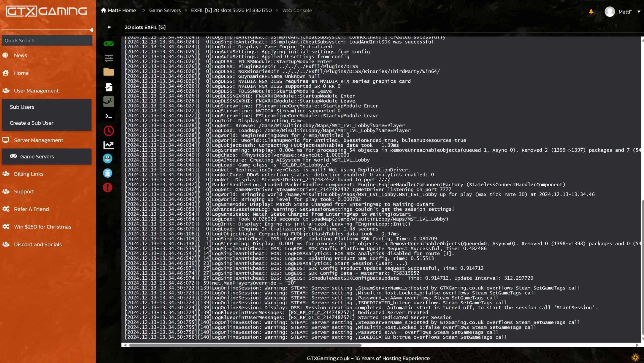This screenshot has height=363, width=644.
Task: Click the sun icon in the footer
Action: (635, 357)
